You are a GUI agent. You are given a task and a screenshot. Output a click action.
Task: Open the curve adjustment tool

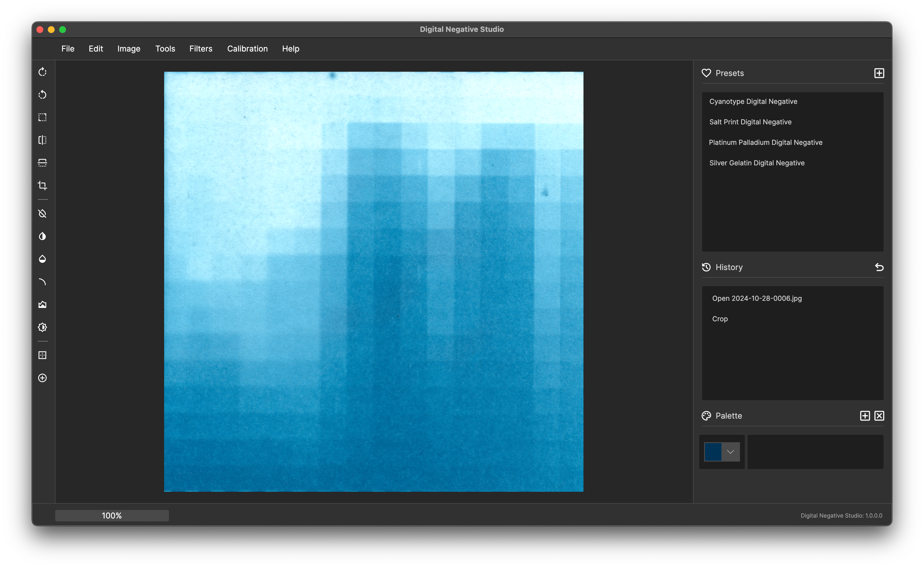coord(42,282)
